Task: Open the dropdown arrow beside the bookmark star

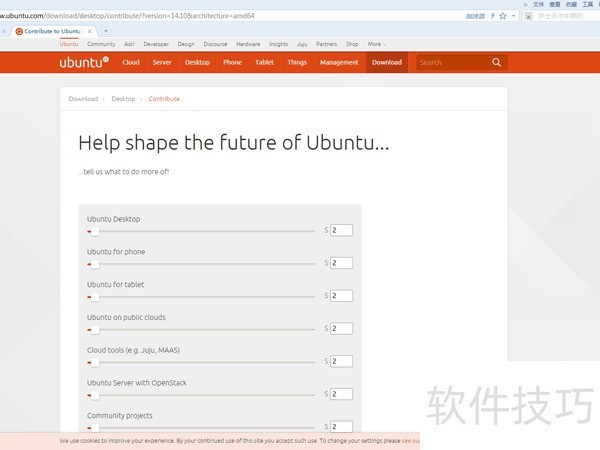Action: click(514, 16)
